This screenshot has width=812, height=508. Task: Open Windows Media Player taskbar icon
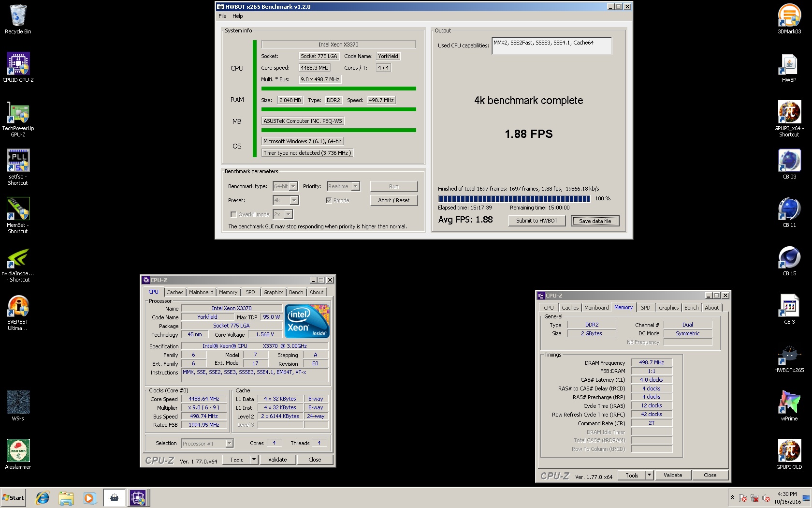coord(89,497)
